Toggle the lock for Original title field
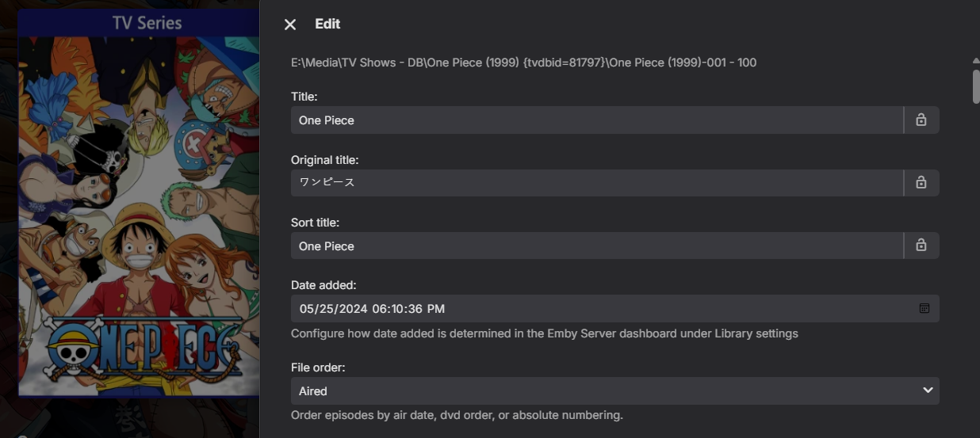This screenshot has width=980, height=438. click(x=921, y=183)
